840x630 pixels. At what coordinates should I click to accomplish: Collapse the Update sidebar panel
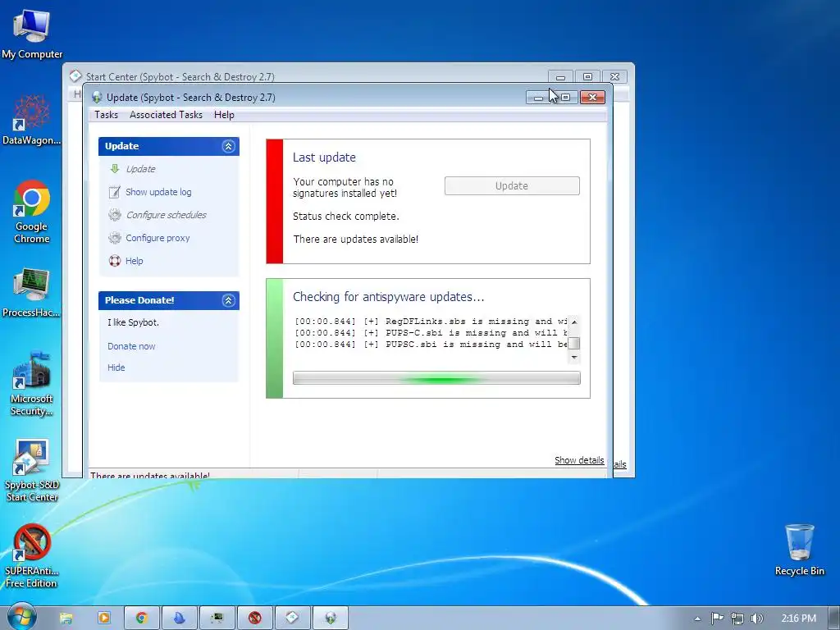click(229, 146)
